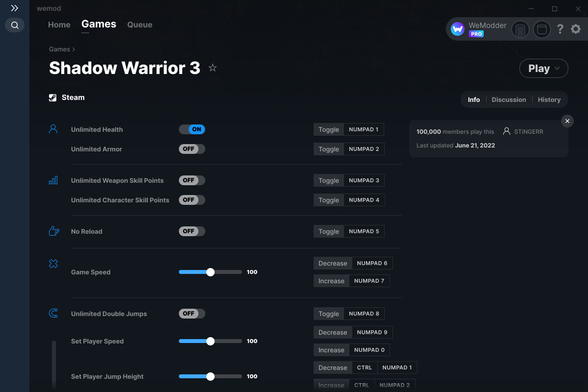The image size is (588, 392).
Task: Click the search icon in the sidebar
Action: click(x=14, y=25)
